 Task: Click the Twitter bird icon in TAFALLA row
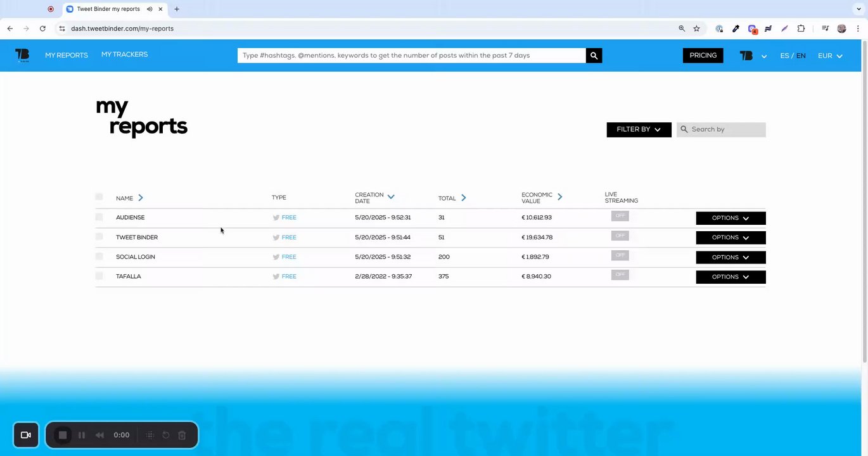click(x=276, y=277)
